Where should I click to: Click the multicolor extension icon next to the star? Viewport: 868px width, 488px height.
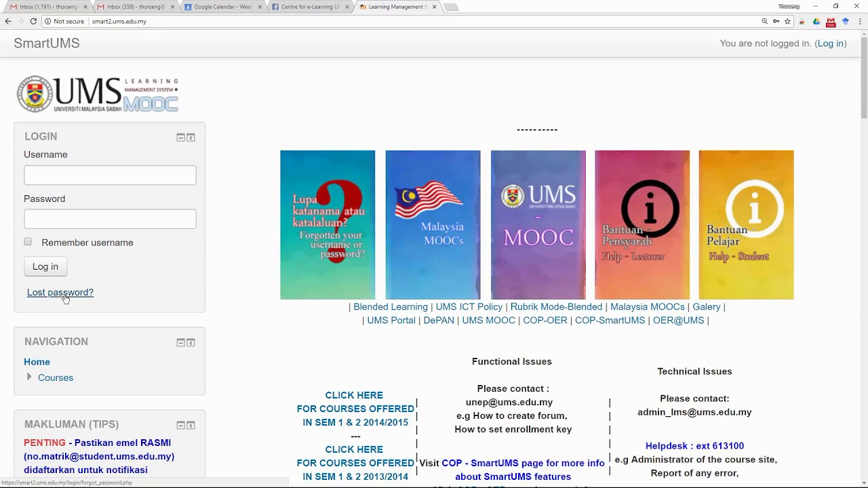(x=802, y=21)
